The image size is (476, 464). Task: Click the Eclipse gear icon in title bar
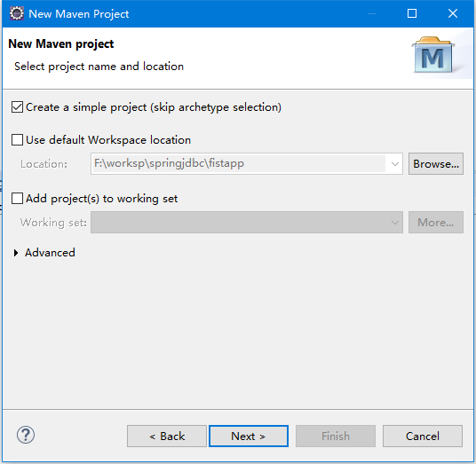16,13
